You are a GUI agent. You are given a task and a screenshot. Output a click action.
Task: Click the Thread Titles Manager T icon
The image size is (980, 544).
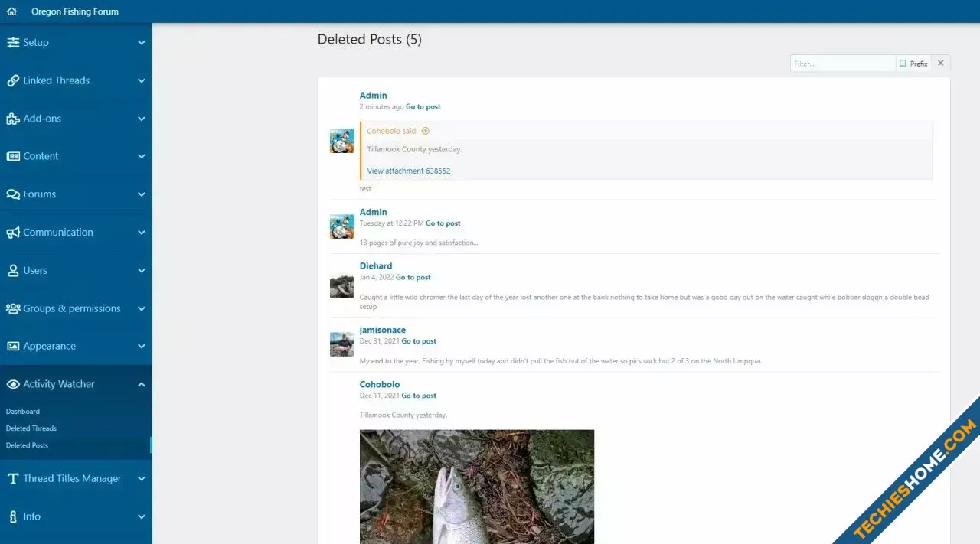tap(13, 479)
